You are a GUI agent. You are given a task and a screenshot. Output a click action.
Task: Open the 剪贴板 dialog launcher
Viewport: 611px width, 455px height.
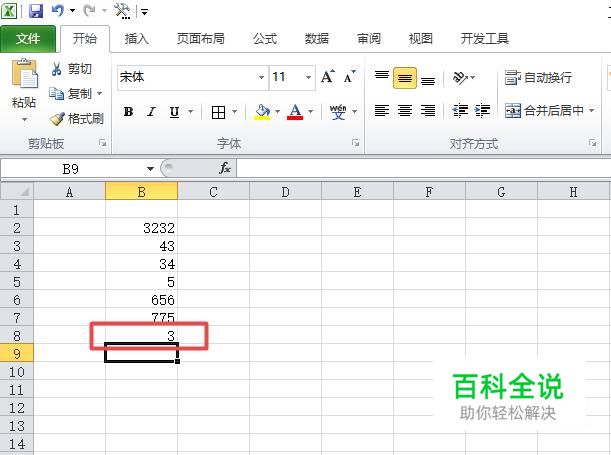point(102,143)
